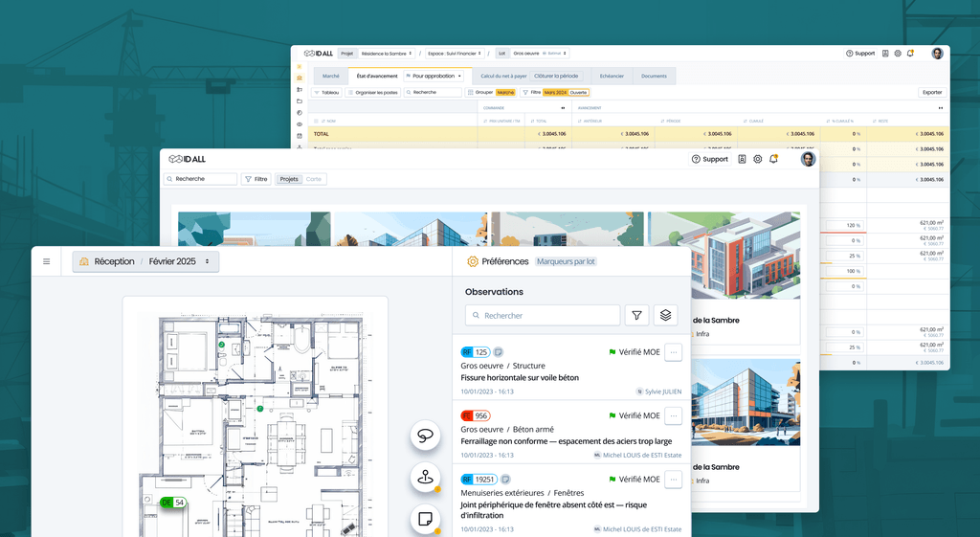Click the folder icon in financial sidebar
Viewport: 980px width, 537px height.
tap(300, 101)
